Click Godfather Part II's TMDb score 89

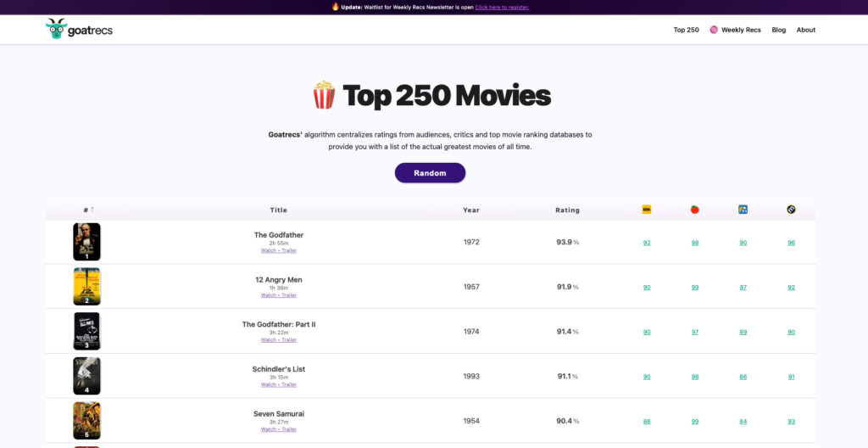(x=743, y=332)
